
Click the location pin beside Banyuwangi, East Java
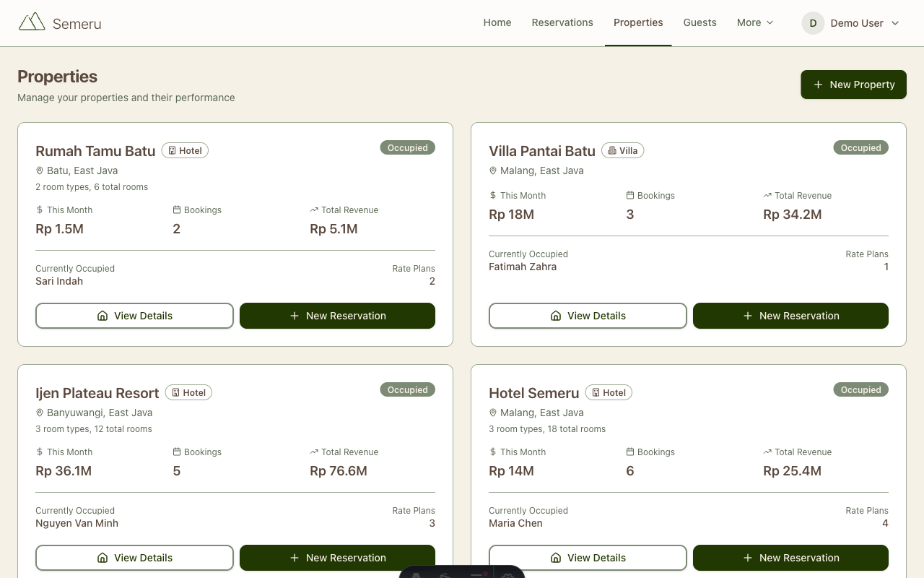(40, 413)
